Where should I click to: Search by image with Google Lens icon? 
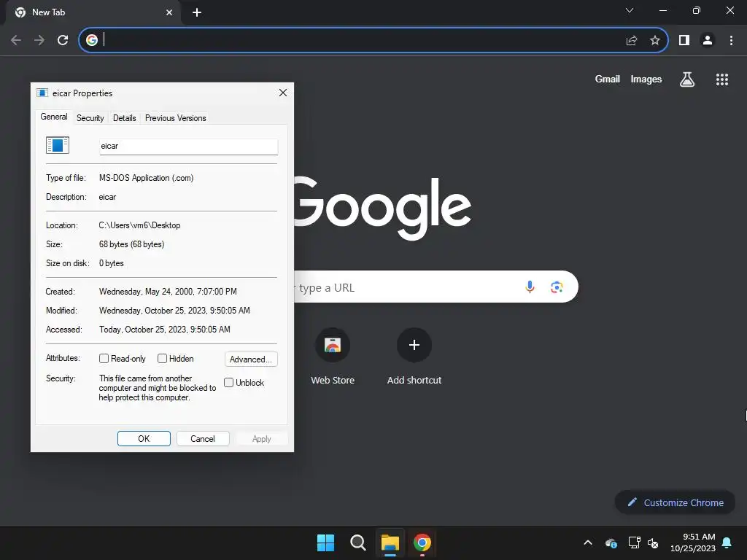click(x=557, y=287)
